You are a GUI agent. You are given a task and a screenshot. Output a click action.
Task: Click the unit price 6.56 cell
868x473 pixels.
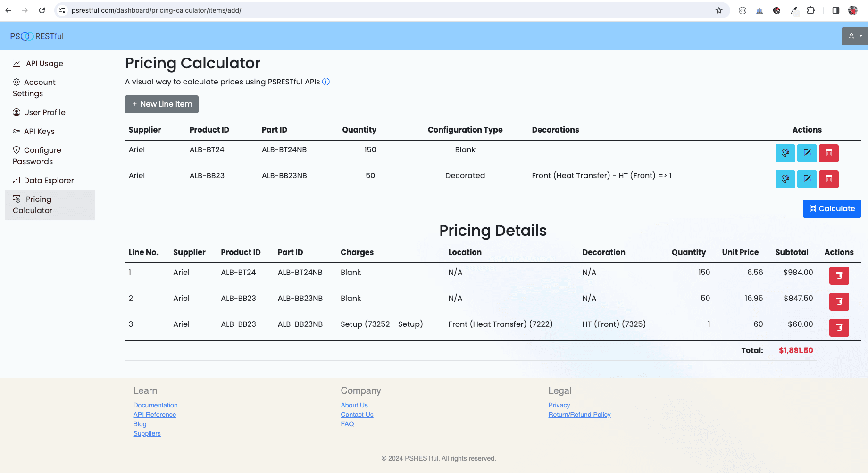coord(755,272)
